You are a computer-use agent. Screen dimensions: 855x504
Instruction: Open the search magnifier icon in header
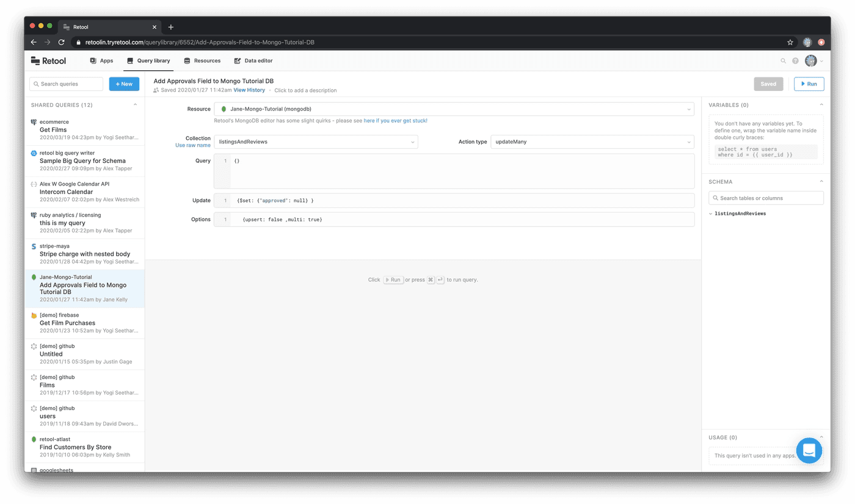point(784,61)
